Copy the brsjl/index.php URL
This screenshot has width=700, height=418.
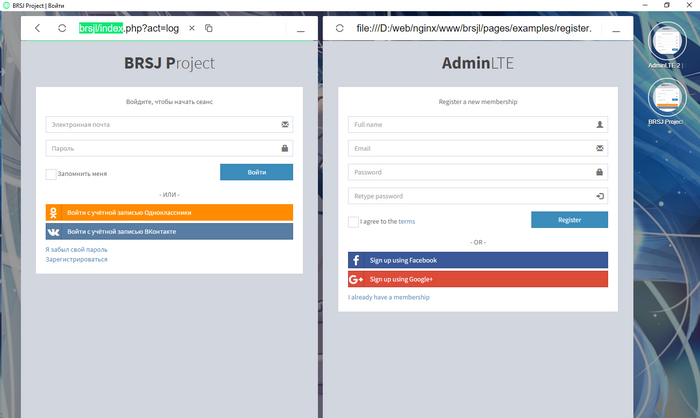coord(208,28)
